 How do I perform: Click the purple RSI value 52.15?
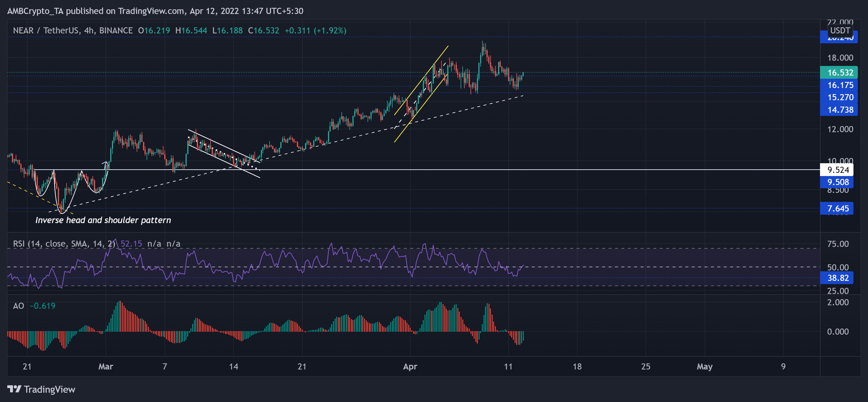pyautogui.click(x=132, y=243)
